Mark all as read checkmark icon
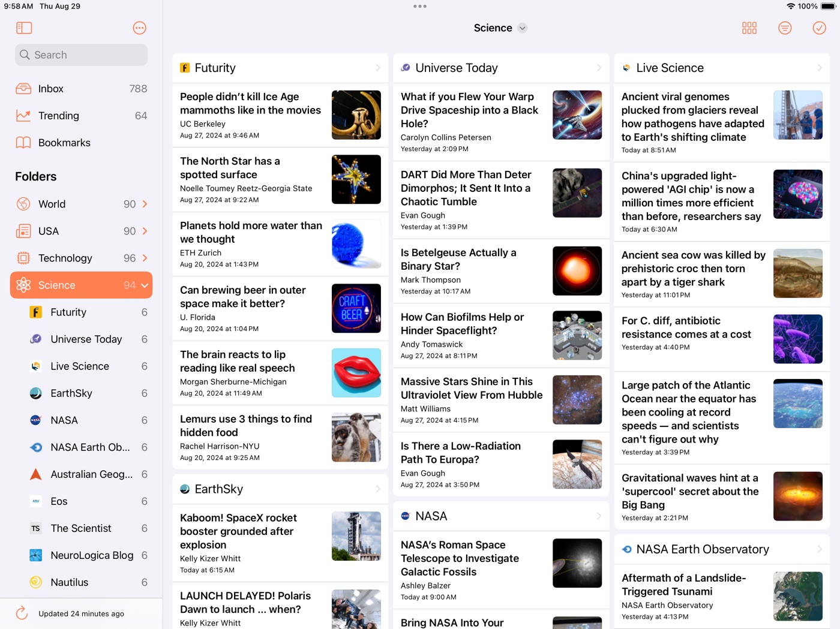The width and height of the screenshot is (840, 629). [819, 28]
